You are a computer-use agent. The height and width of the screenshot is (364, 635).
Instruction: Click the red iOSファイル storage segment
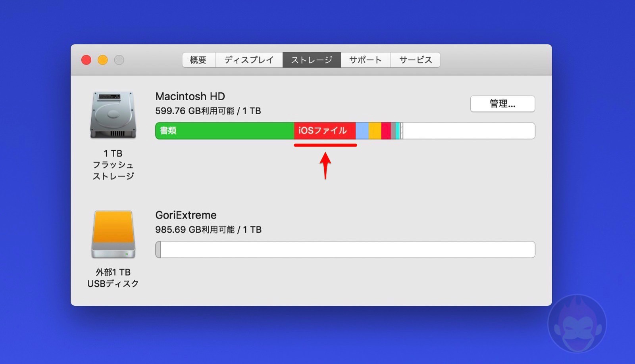tap(325, 131)
